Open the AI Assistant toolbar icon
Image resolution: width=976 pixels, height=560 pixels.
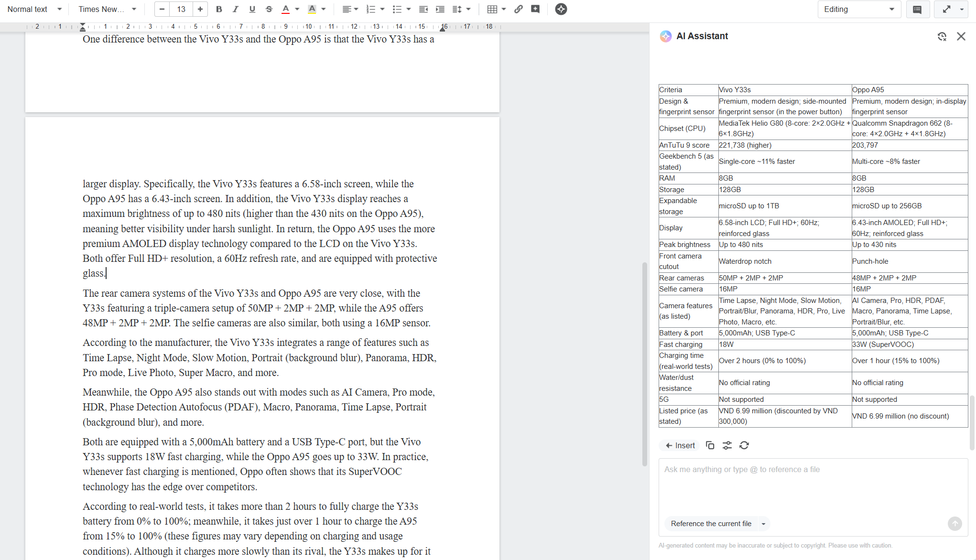(561, 9)
